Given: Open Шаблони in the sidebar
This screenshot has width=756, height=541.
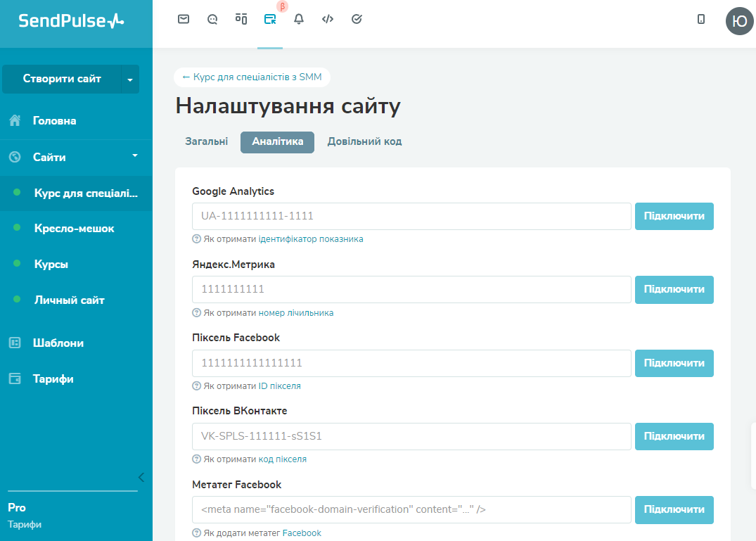Looking at the screenshot, I should click(58, 343).
